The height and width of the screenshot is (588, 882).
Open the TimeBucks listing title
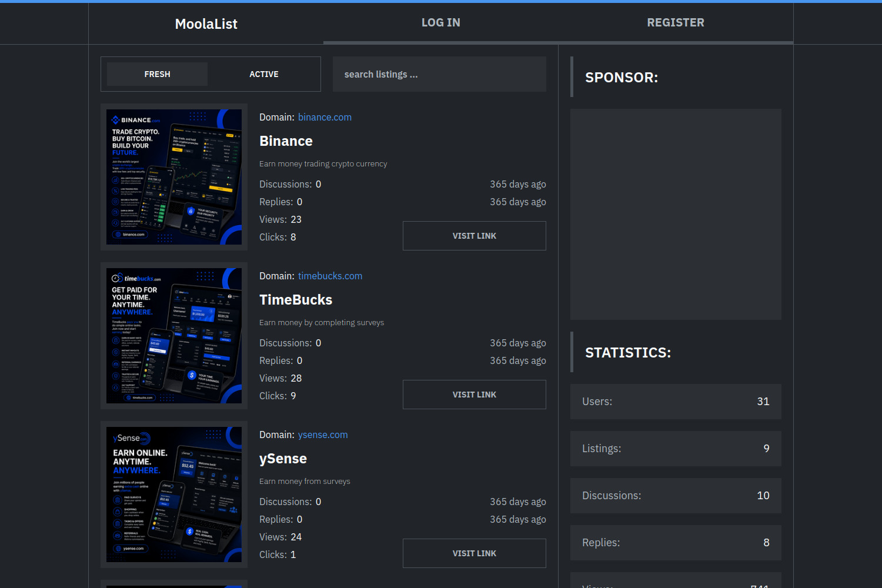click(296, 300)
